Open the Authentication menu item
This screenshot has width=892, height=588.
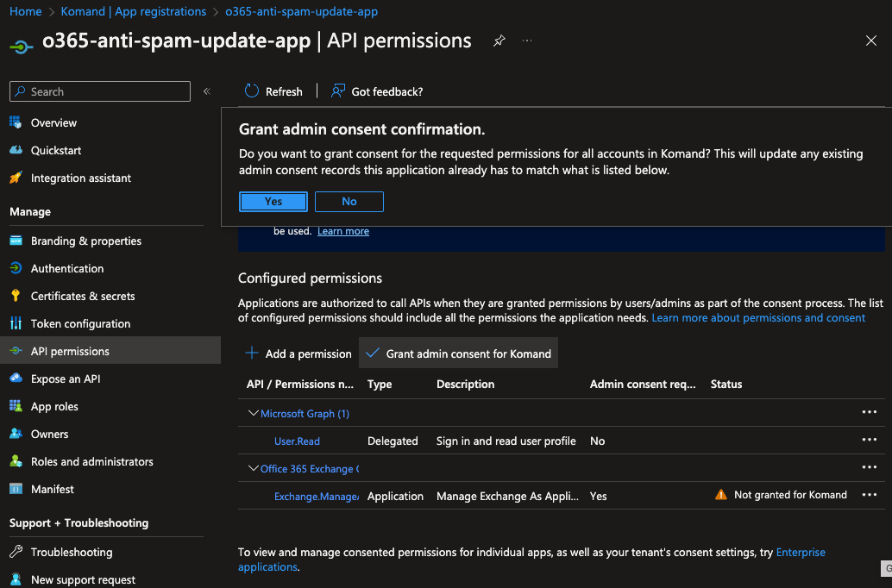click(x=66, y=268)
